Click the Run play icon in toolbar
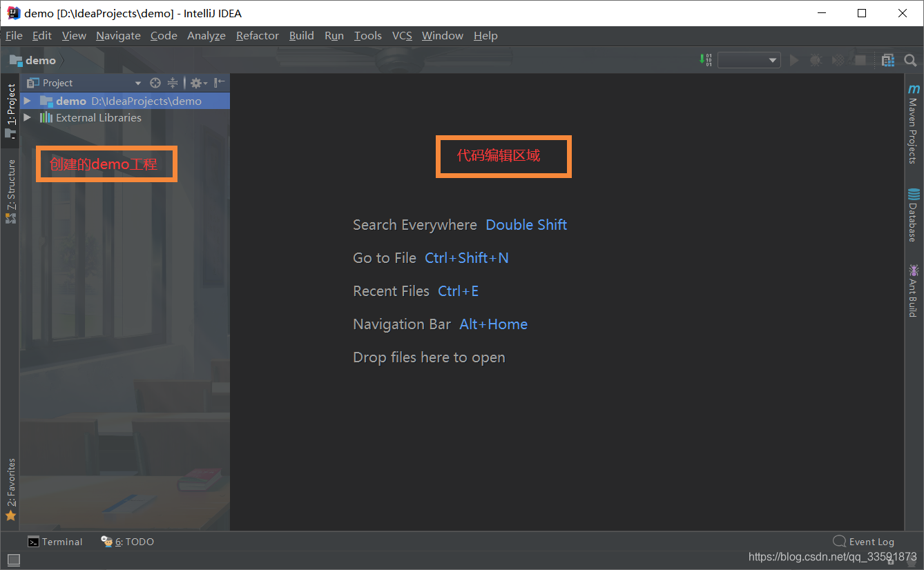Viewport: 924px width, 570px height. tap(794, 61)
